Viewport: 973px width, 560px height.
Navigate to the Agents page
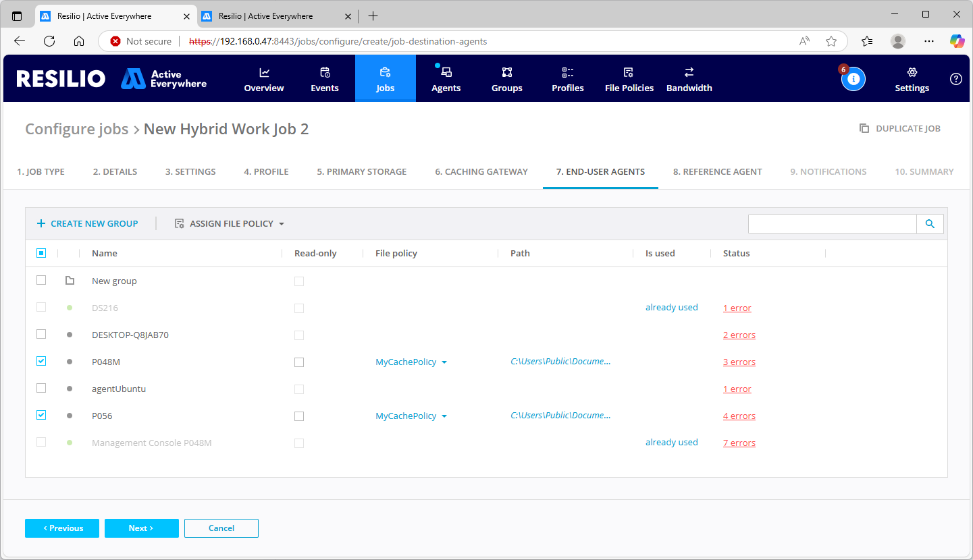click(446, 78)
